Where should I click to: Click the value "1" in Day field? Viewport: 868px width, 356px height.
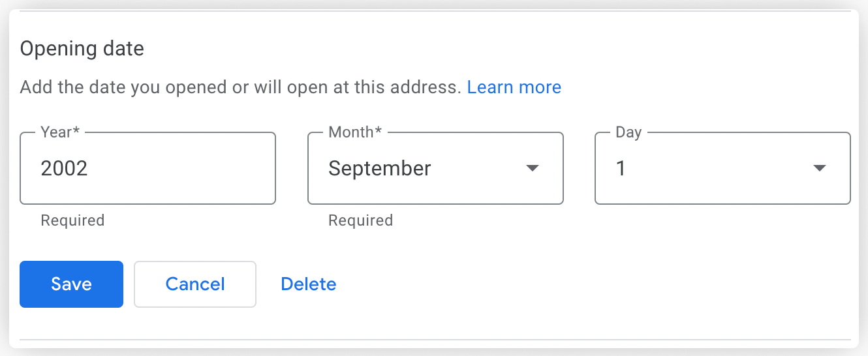point(621,169)
